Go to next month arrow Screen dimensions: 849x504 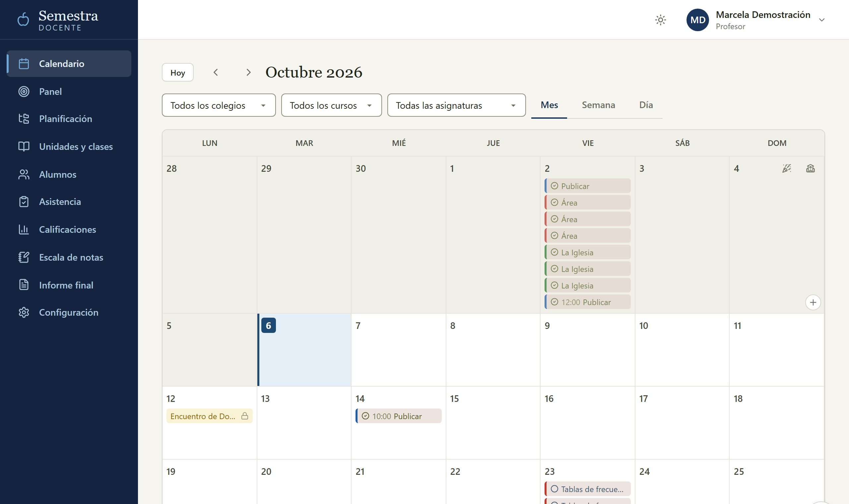tap(248, 72)
